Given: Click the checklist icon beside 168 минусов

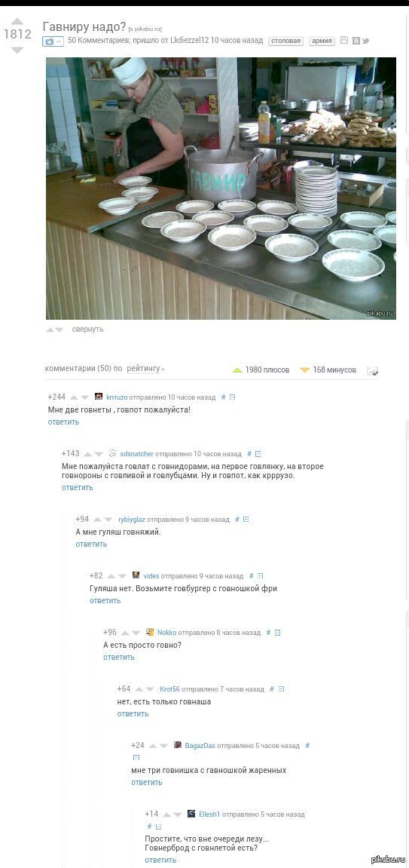Looking at the screenshot, I should [x=373, y=370].
